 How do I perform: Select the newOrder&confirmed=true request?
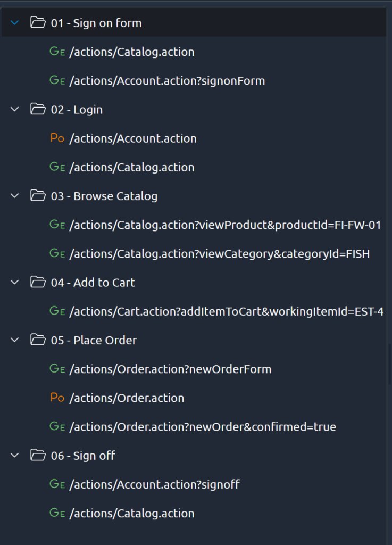pos(202,427)
